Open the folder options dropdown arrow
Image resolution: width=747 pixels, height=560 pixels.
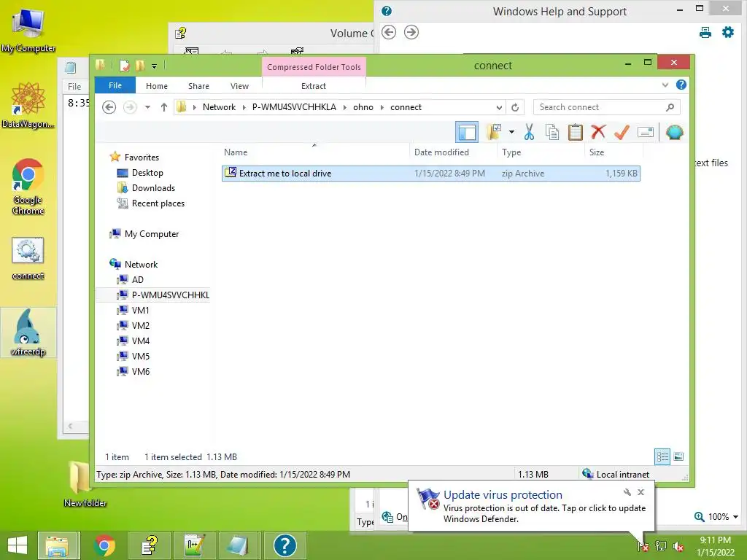(511, 132)
